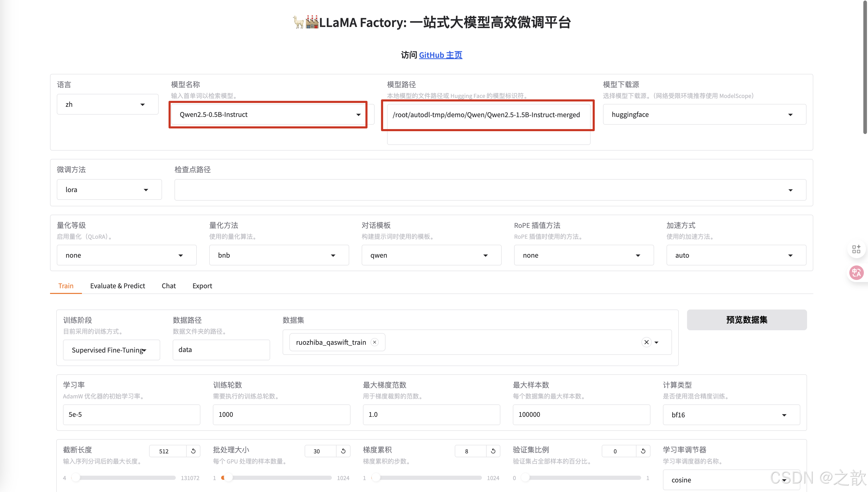Viewport: 868px width, 492px height.
Task: Click the 学习率 input field showing 5e-5
Action: pos(131,414)
